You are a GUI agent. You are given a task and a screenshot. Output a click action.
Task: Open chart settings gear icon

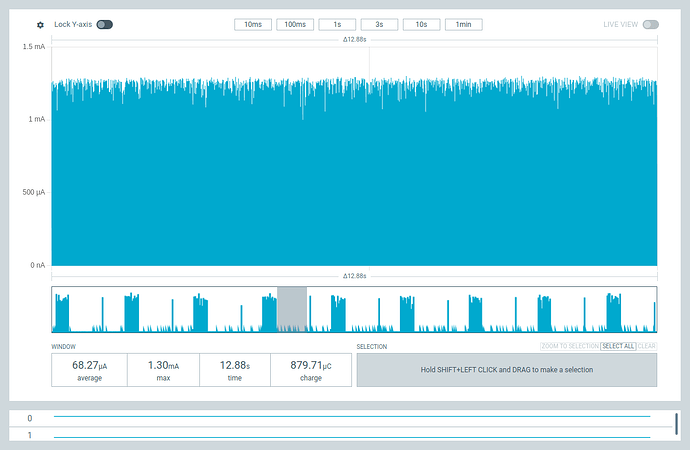[40, 24]
